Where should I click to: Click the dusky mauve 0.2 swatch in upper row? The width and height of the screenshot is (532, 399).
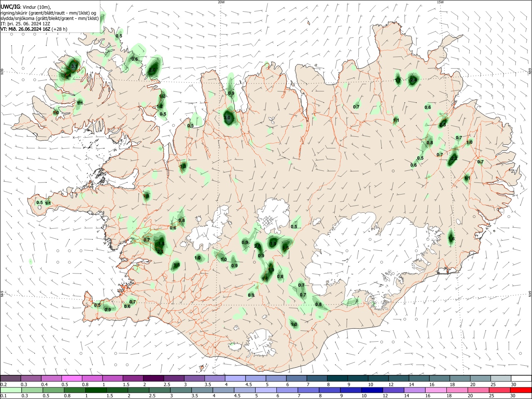(x=11, y=378)
